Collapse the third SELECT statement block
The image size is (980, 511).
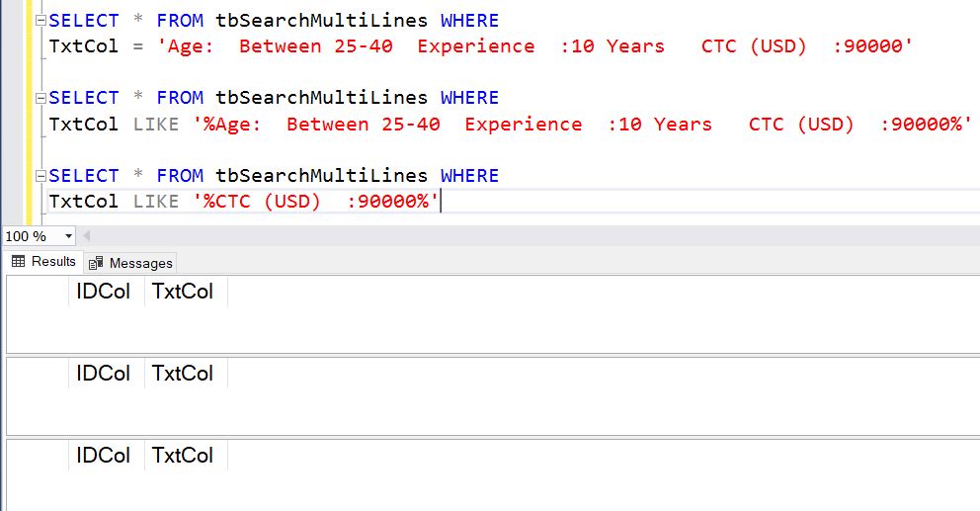click(x=41, y=175)
